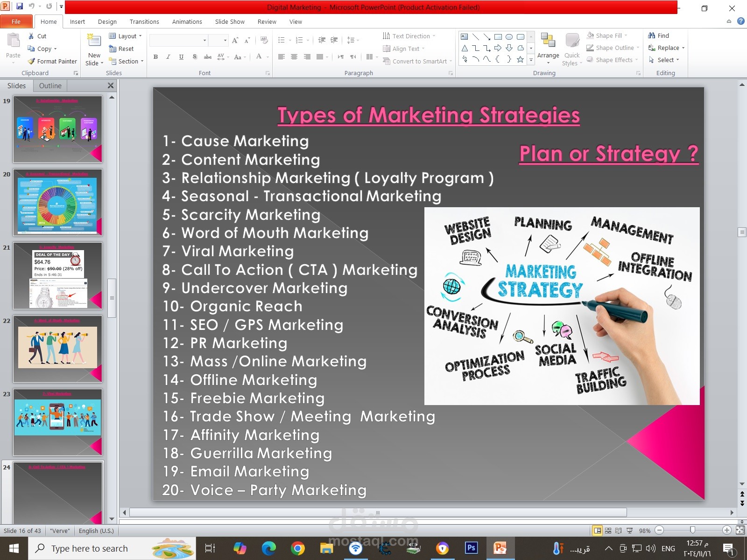The image size is (747, 560).
Task: Click Convert to SmartArt button
Action: pos(417,61)
